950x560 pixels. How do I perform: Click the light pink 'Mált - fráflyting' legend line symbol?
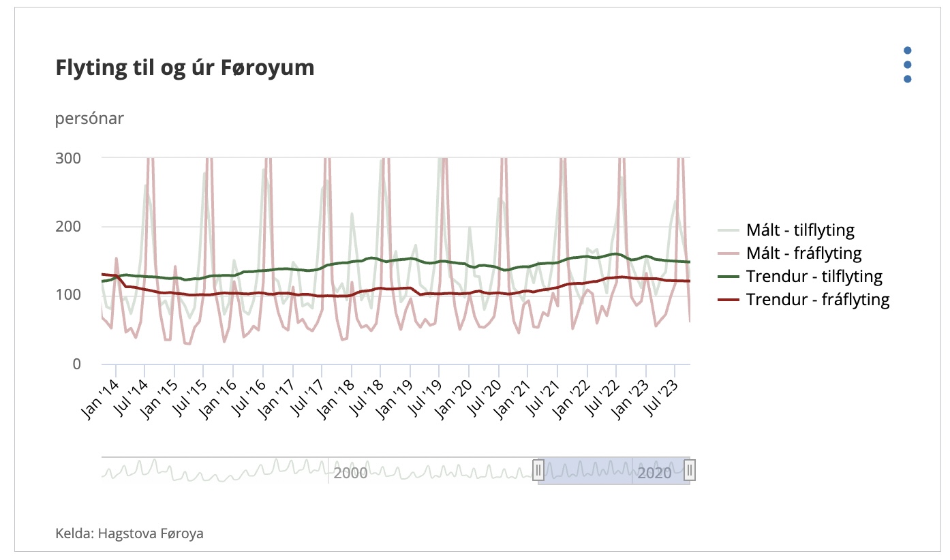pyautogui.click(x=731, y=254)
